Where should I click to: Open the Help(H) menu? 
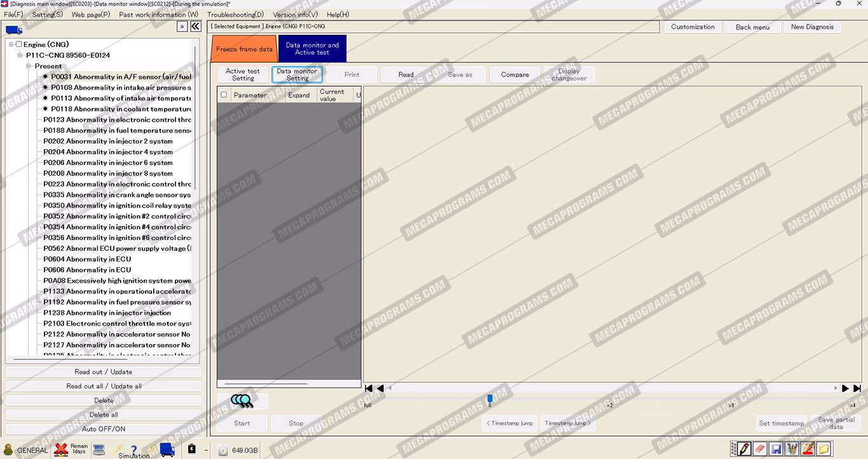(x=338, y=15)
